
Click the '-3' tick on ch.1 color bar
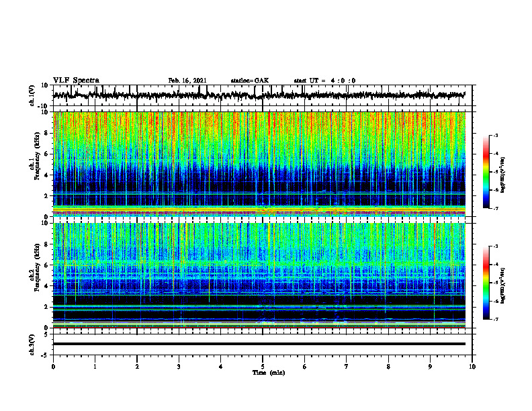pos(495,136)
